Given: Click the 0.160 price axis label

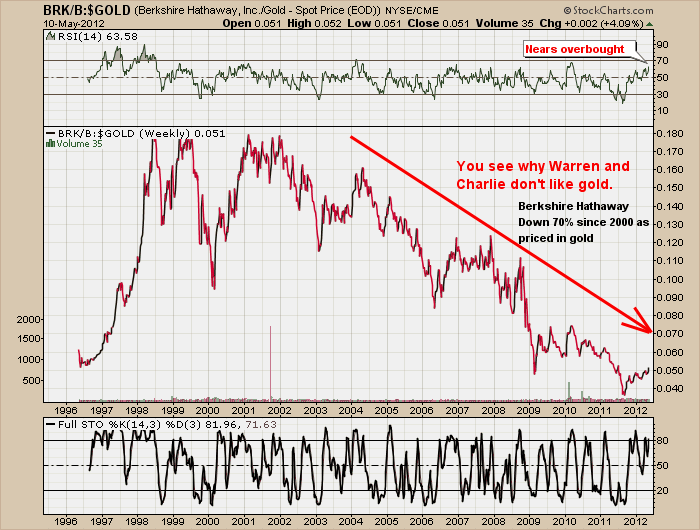Looking at the screenshot, I should pyautogui.click(x=670, y=170).
